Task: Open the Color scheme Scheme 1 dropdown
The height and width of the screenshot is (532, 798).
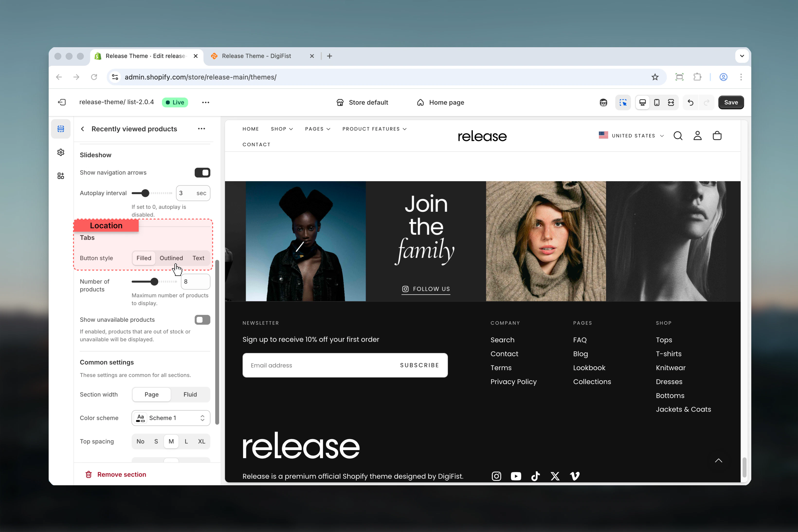Action: [171, 418]
